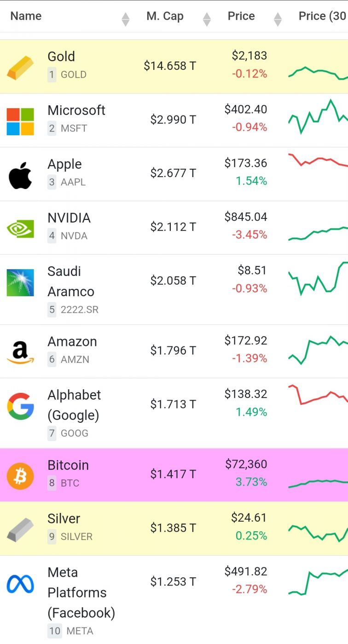
Task: Open the Microsoft company link
Action: (x=76, y=110)
